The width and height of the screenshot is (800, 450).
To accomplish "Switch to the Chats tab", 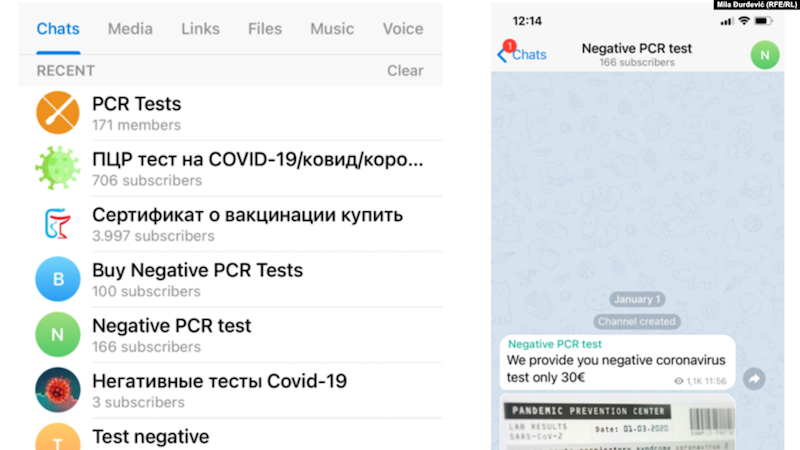I will click(x=58, y=29).
